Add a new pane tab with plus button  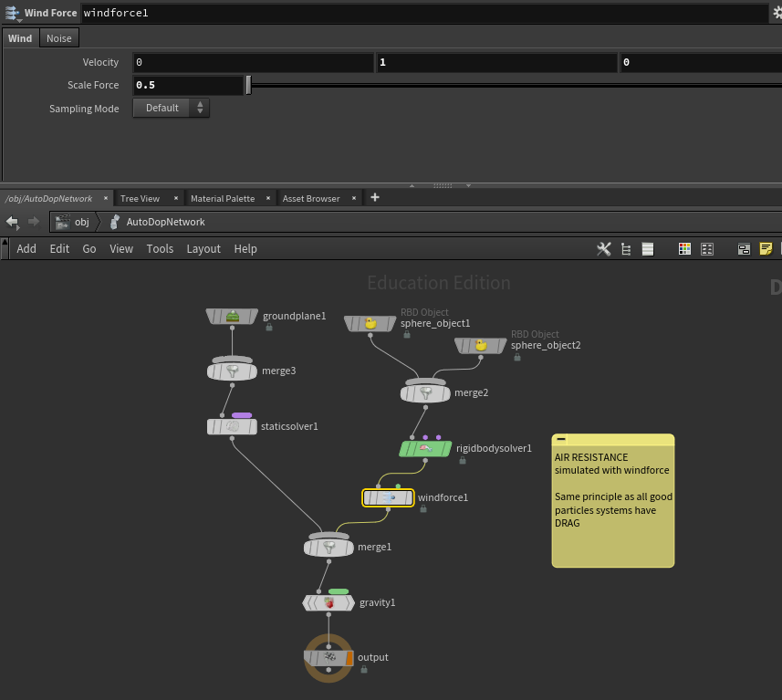click(374, 198)
